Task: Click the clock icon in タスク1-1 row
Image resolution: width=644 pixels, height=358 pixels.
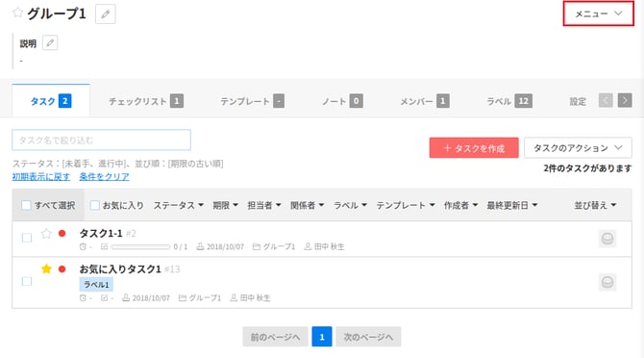Action: (x=83, y=246)
